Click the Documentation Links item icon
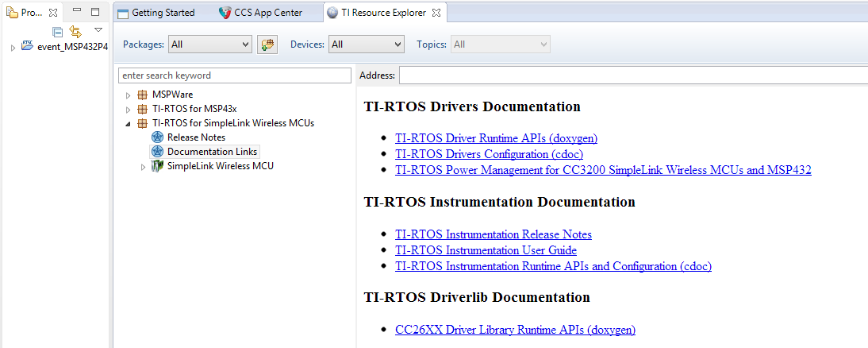This screenshot has width=868, height=348. tap(158, 151)
